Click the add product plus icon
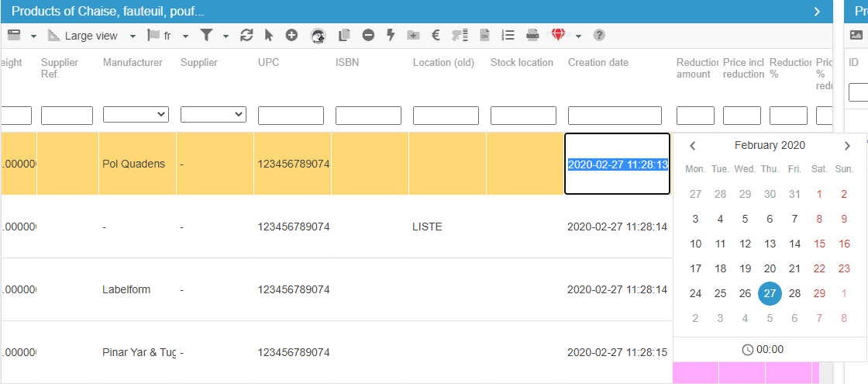 (x=291, y=35)
